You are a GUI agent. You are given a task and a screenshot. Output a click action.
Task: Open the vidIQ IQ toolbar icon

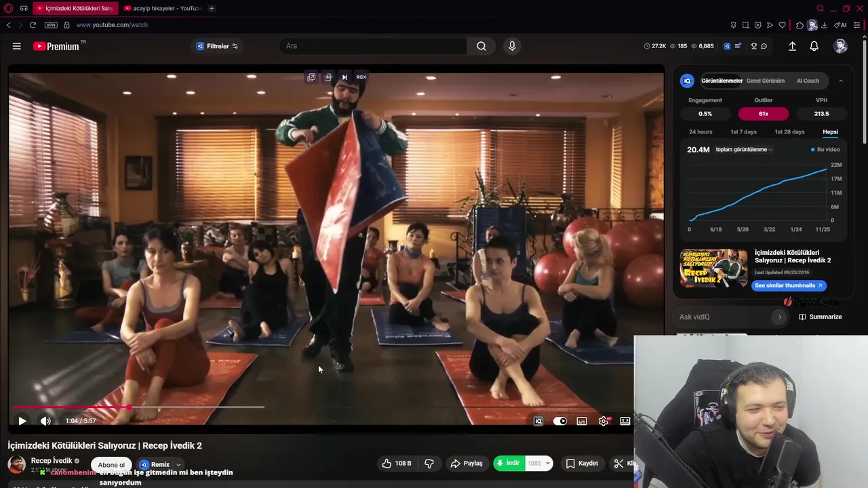click(x=727, y=46)
